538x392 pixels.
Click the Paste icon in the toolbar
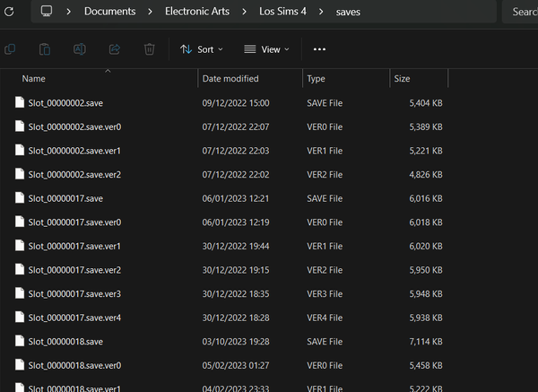tap(45, 49)
